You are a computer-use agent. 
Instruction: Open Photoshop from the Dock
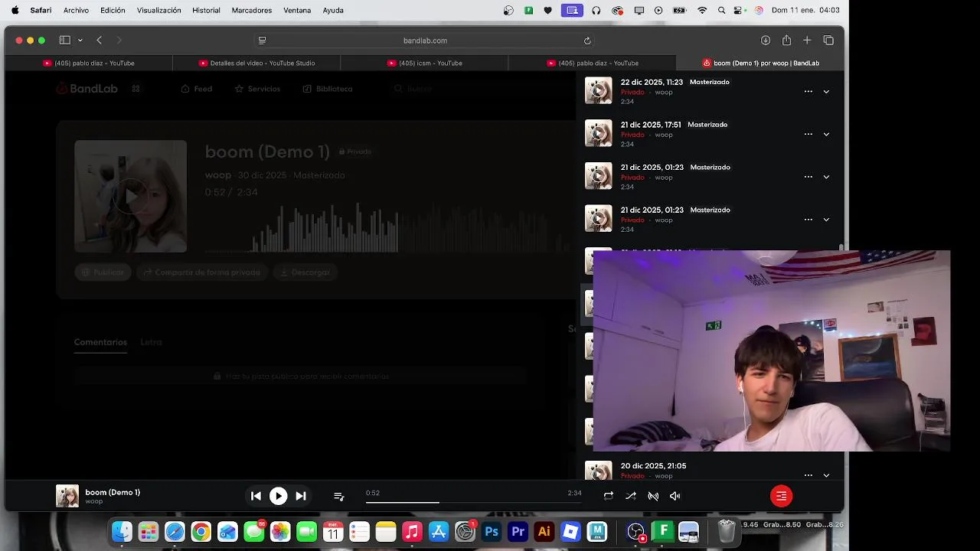click(x=492, y=531)
